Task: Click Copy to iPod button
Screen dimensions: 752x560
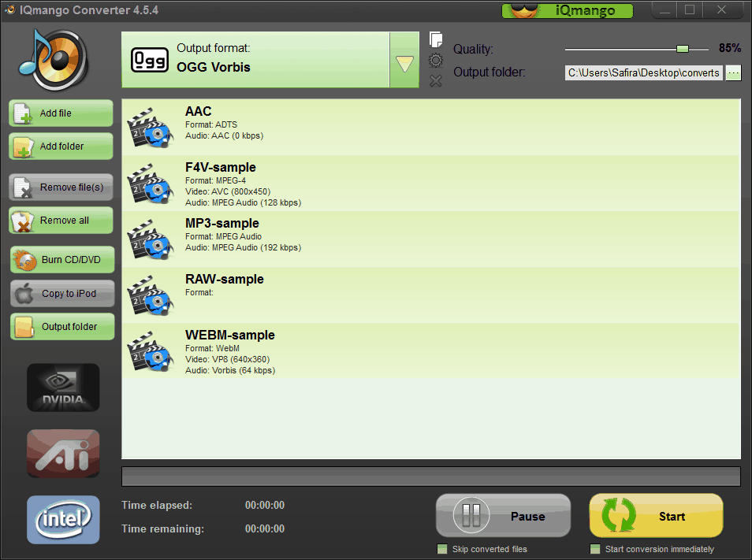Action: point(62,293)
